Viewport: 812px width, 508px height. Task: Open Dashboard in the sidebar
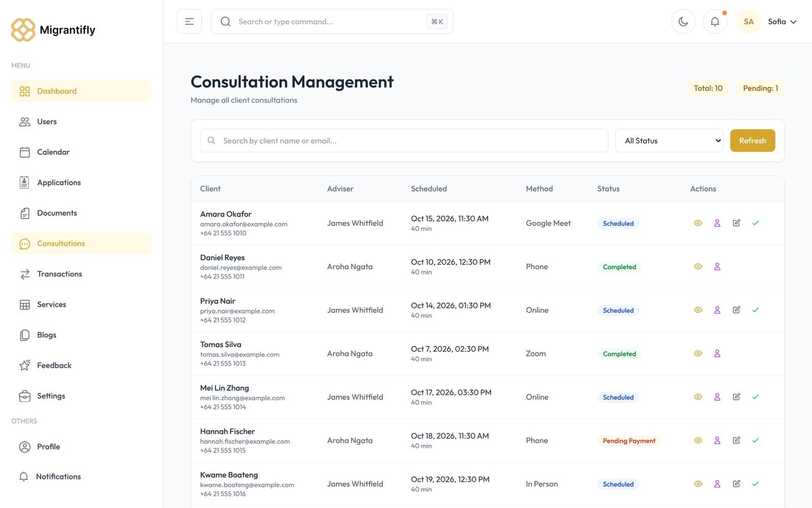point(81,91)
